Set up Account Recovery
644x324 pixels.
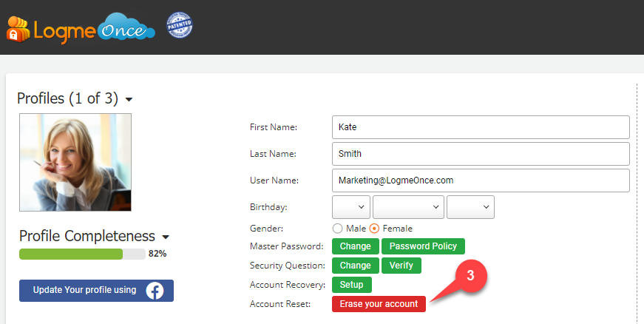coord(351,285)
